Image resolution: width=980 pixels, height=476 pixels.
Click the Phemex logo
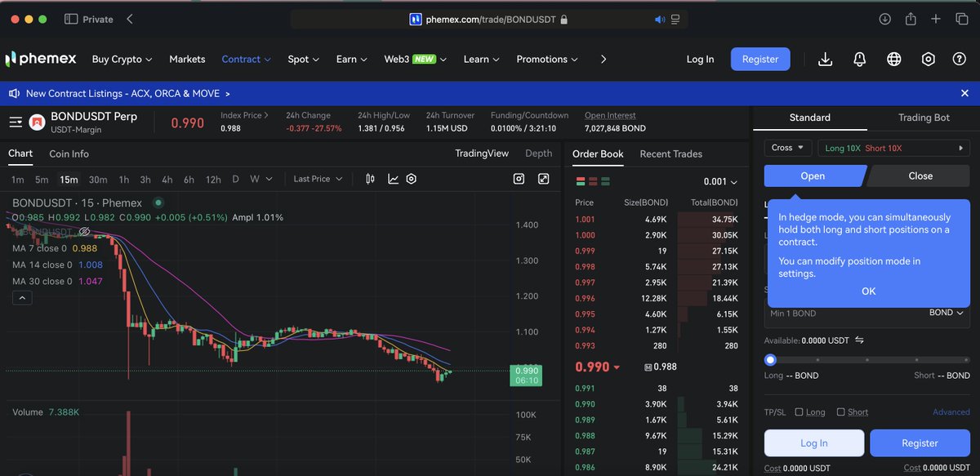(x=41, y=59)
